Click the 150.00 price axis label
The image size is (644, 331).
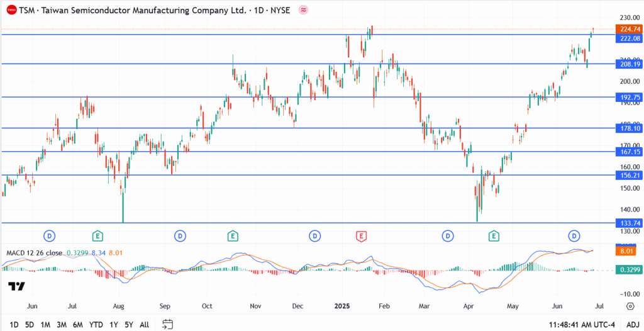(x=630, y=188)
